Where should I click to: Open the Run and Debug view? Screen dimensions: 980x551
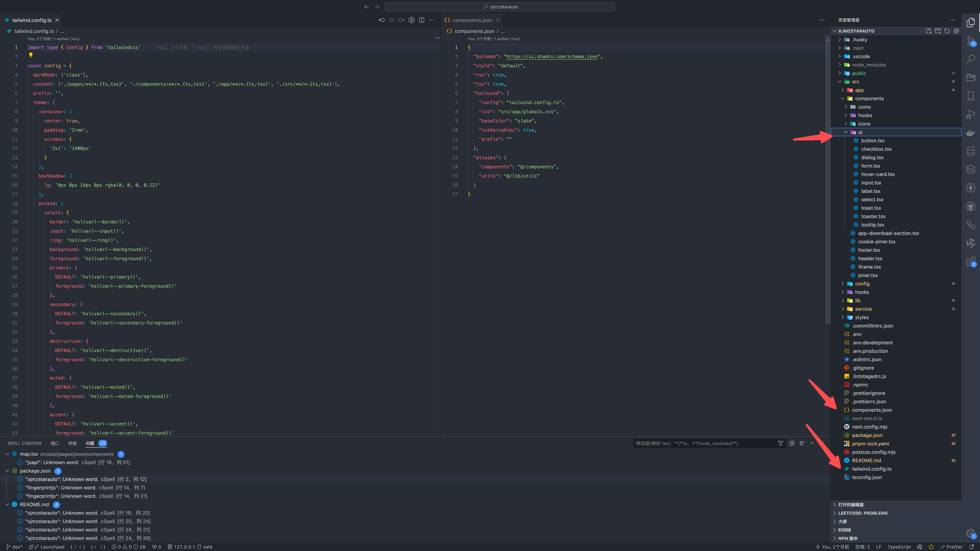click(x=970, y=114)
